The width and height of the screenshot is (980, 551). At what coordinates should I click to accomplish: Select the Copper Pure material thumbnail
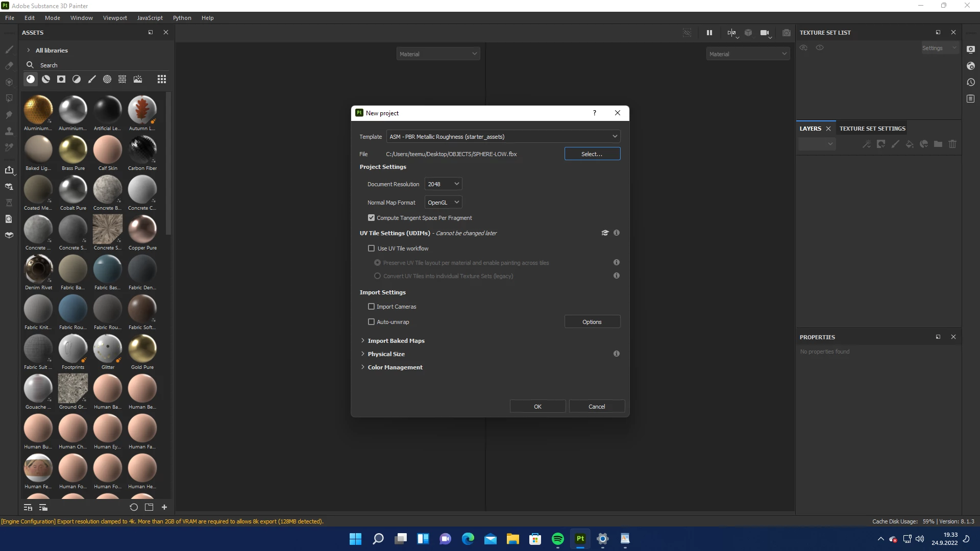(x=142, y=229)
